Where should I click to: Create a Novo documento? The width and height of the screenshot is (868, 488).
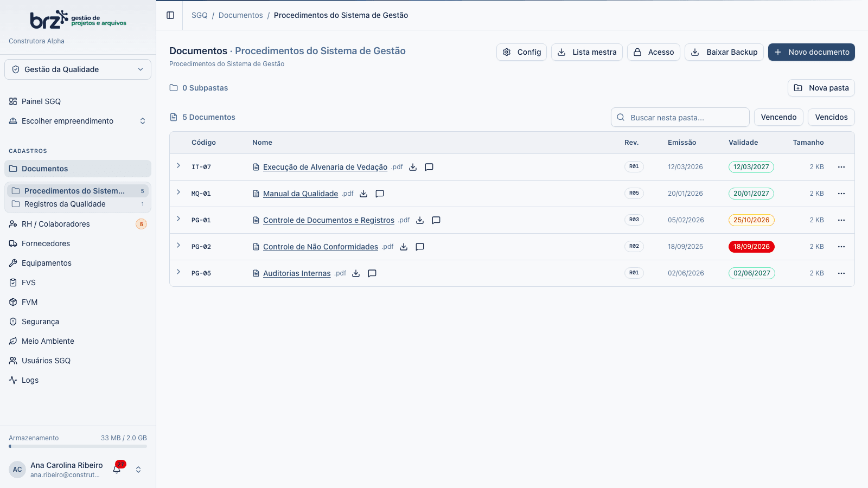click(x=812, y=52)
